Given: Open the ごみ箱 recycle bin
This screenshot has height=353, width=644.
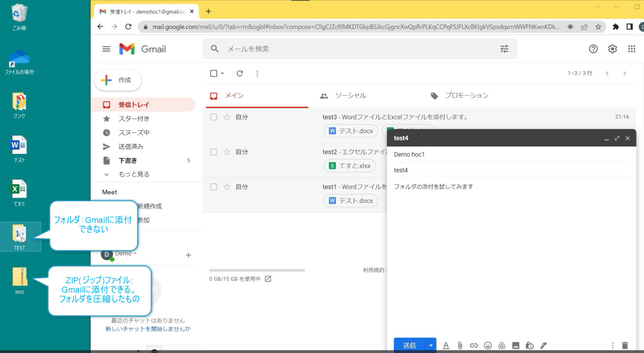Looking at the screenshot, I should coord(19,17).
